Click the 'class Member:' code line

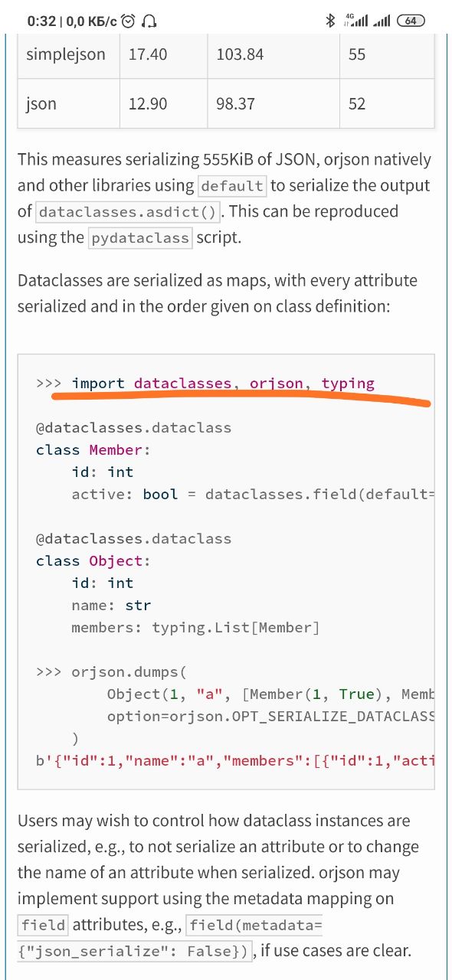pos(93,449)
